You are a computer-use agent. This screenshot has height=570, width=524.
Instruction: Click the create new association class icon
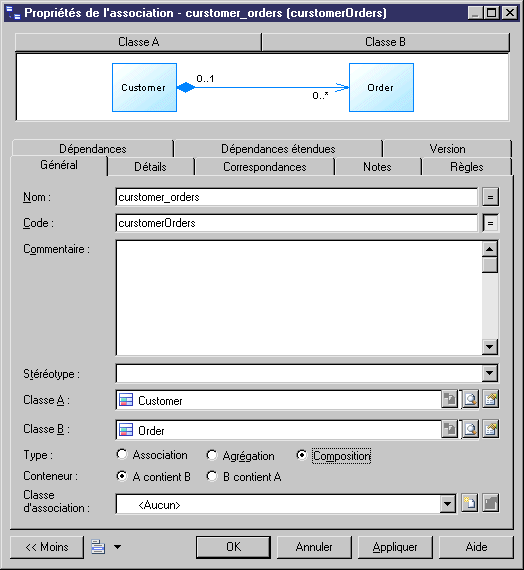click(469, 503)
